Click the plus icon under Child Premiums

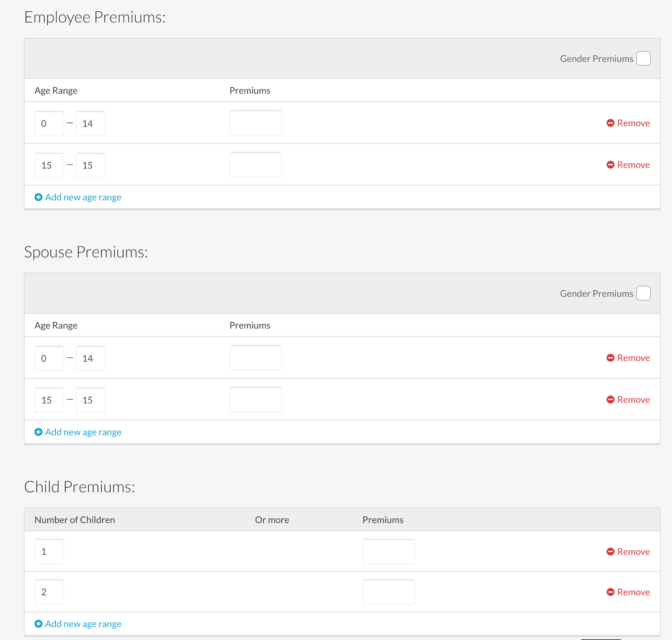[38, 624]
